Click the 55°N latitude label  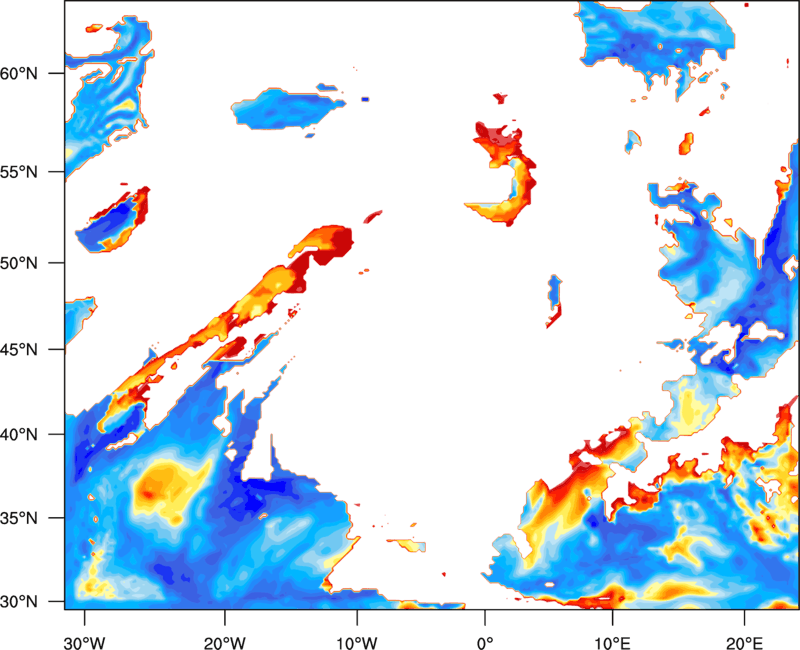click(x=19, y=172)
